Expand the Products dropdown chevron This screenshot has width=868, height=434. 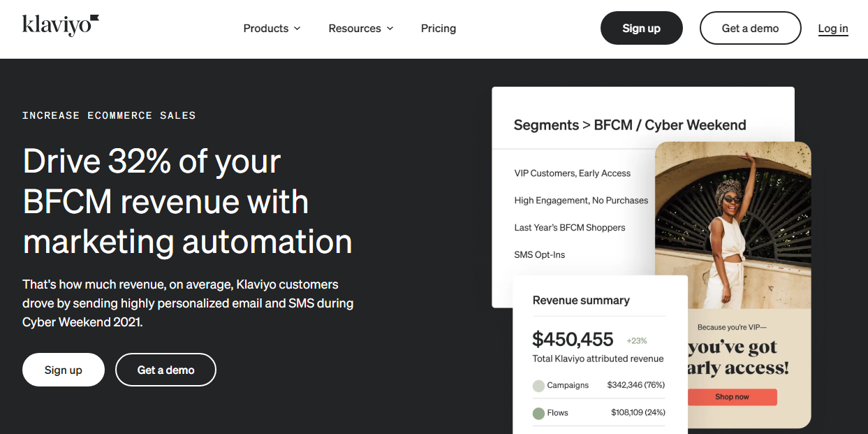click(x=297, y=29)
